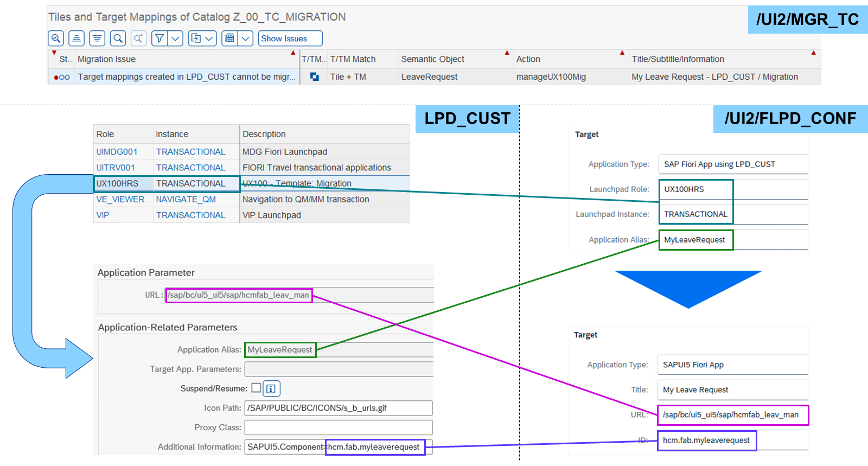Screen dimensions: 868x466
Task: Apply the Set Filter funnel icon
Action: 159,39
